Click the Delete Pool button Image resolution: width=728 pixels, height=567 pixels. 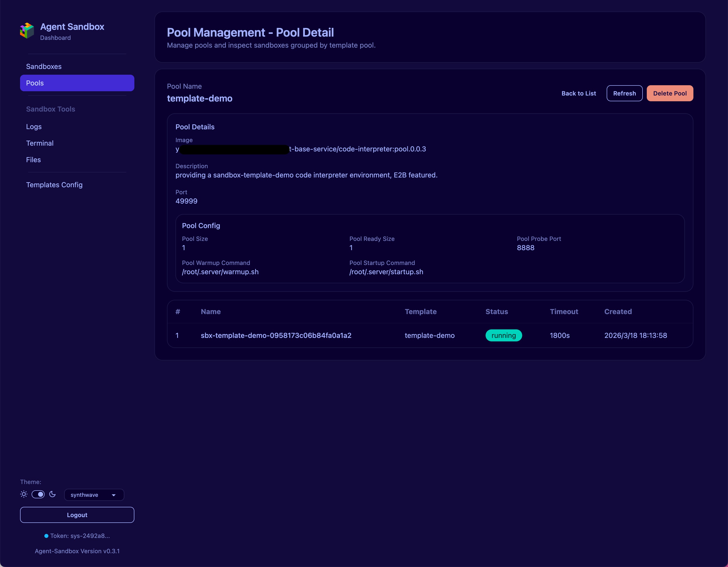click(670, 93)
